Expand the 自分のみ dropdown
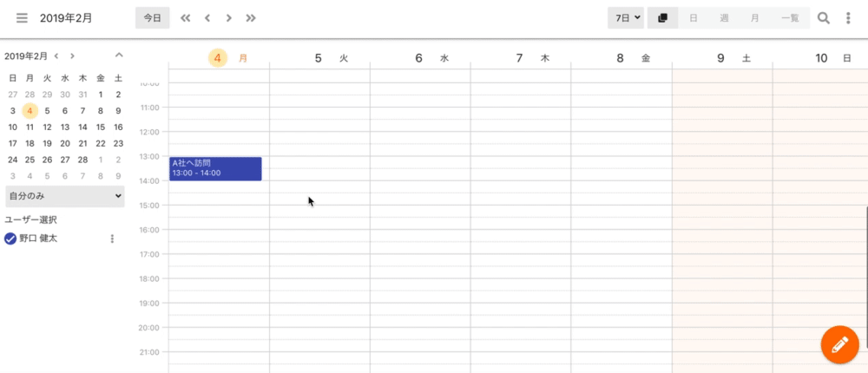 [x=65, y=196]
